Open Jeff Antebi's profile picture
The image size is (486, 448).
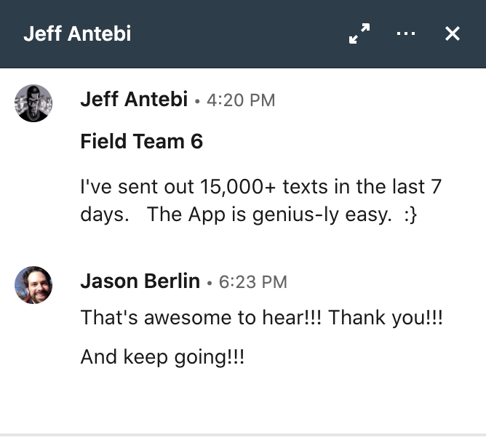point(33,103)
